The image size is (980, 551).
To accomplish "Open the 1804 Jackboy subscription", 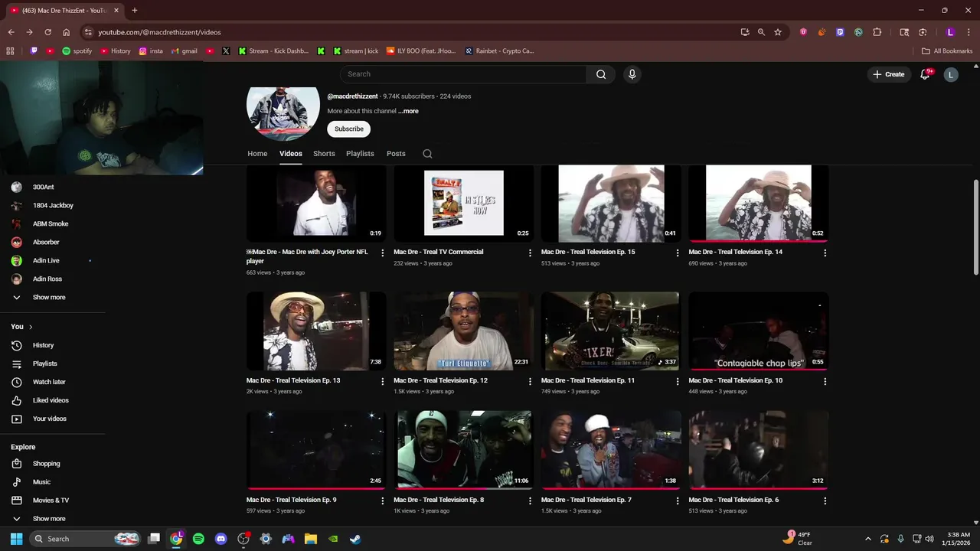I will [52, 205].
